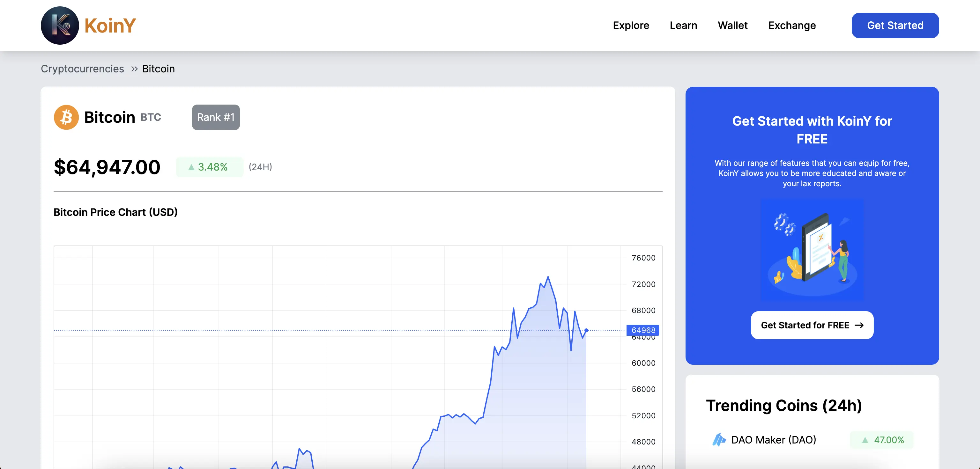The height and width of the screenshot is (469, 980).
Task: Click the Rank #1 badge
Action: tap(216, 117)
